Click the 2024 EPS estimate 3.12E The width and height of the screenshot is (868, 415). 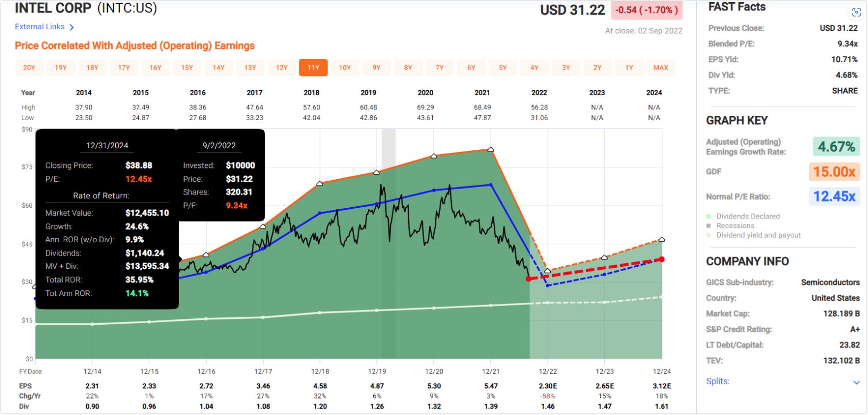pos(662,386)
